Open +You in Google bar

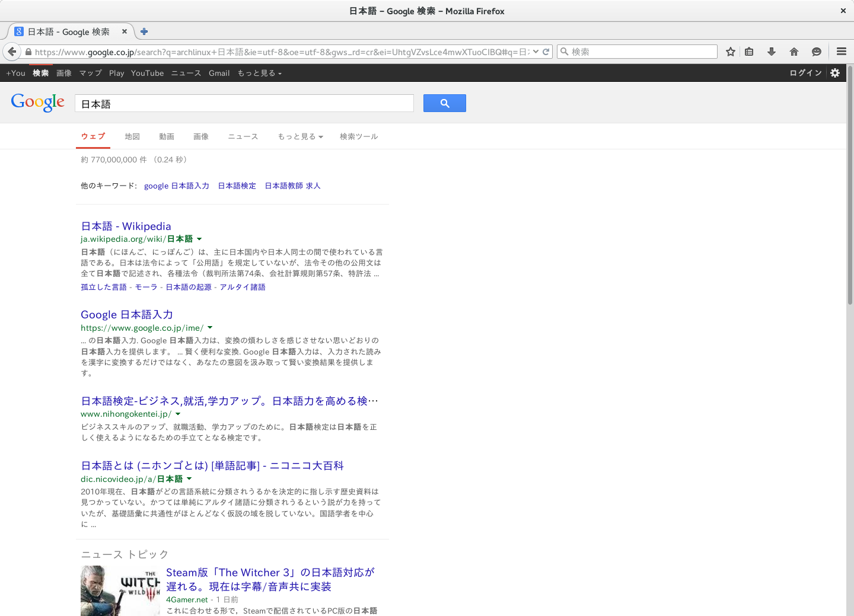coord(15,73)
